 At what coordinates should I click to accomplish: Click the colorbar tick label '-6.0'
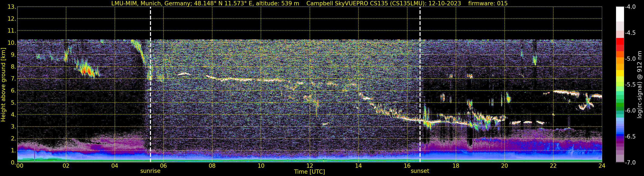[630, 111]
